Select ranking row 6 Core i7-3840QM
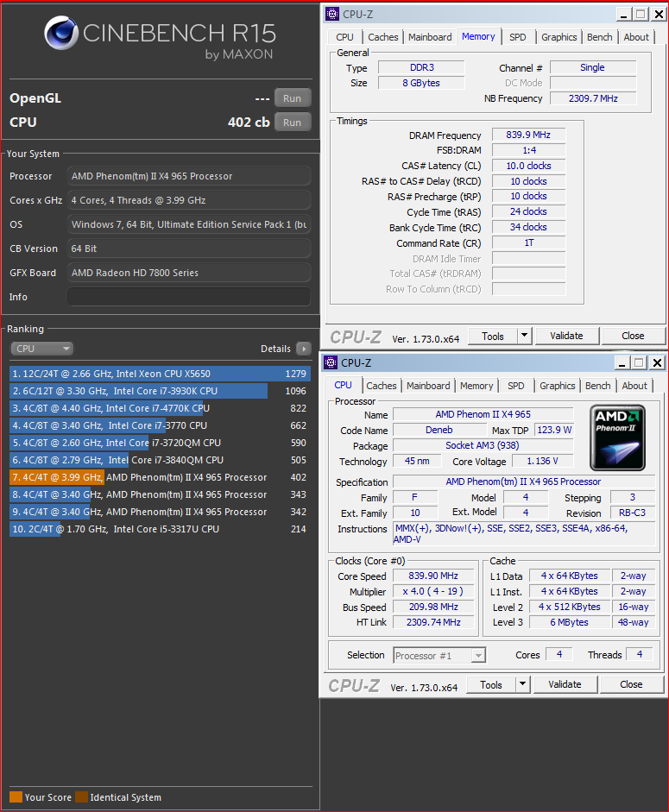 coord(160,460)
